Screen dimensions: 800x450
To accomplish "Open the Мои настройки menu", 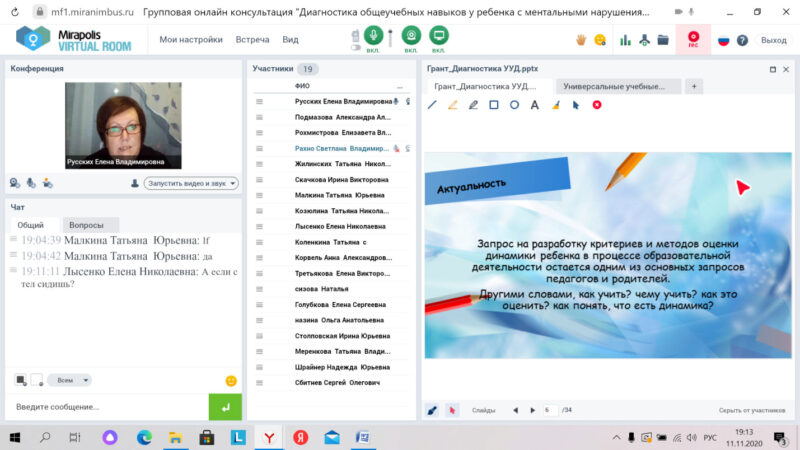I will point(191,39).
